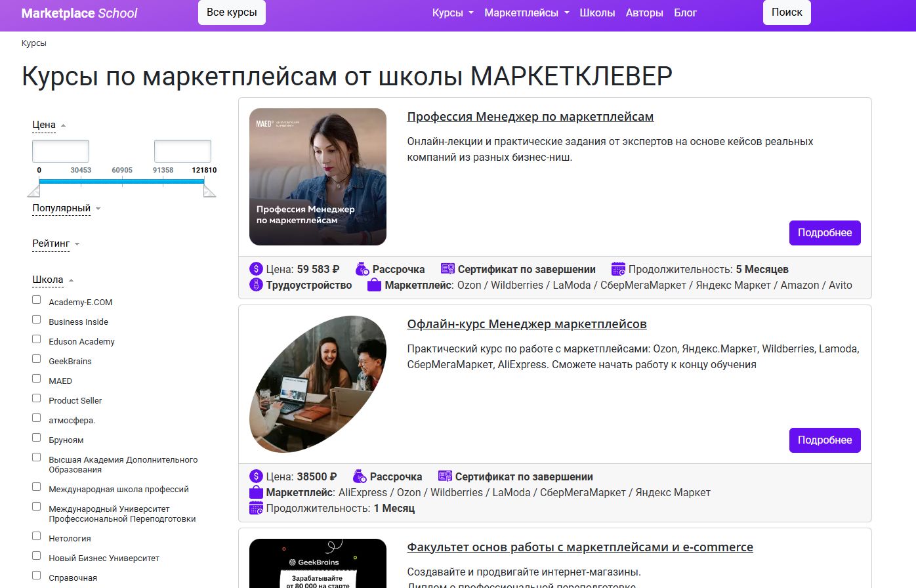916x588 pixels.
Task: Click the 38500 ₽ price value
Action: point(317,476)
